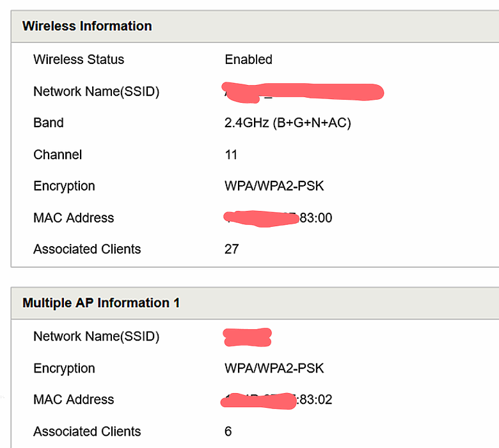This screenshot has width=499, height=448.
Task: Click the Wireless Information section header
Action: [87, 26]
